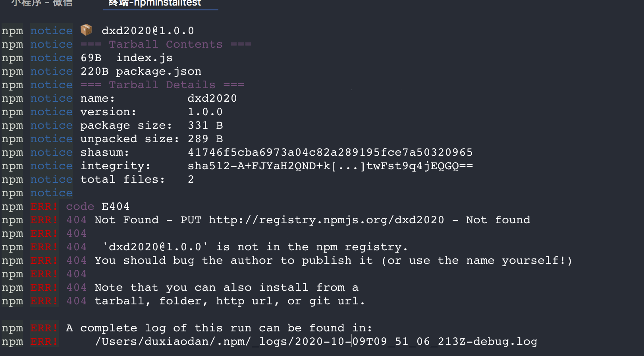644x356 pixels.
Task: Click the package box emoji icon
Action: coord(86,30)
